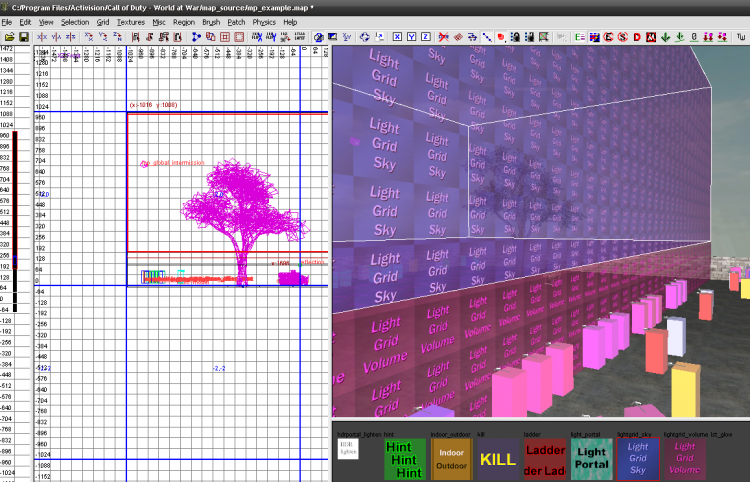Expand the Brush menu
The width and height of the screenshot is (750, 482).
click(210, 21)
